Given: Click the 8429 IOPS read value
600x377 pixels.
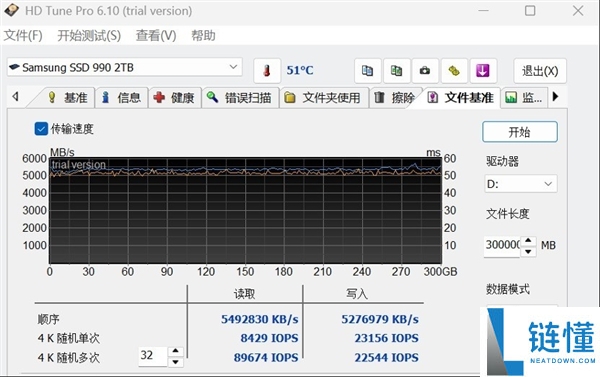Looking at the screenshot, I should tap(269, 338).
